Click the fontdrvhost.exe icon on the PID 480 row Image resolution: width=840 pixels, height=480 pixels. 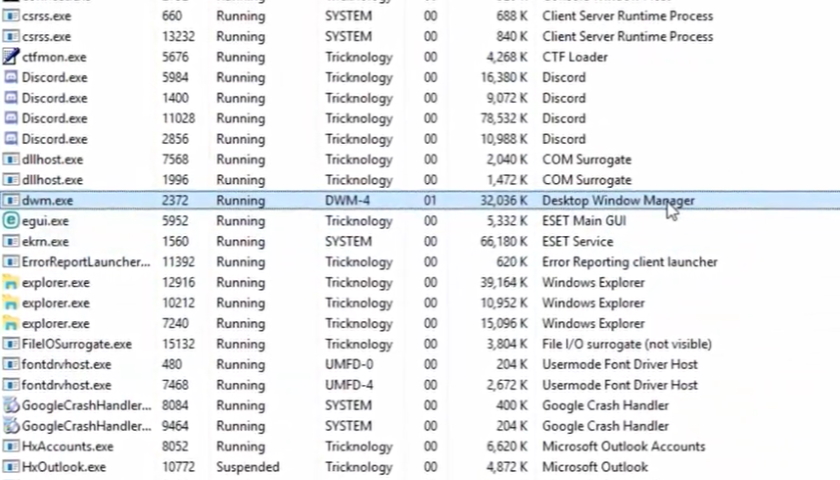[11, 364]
